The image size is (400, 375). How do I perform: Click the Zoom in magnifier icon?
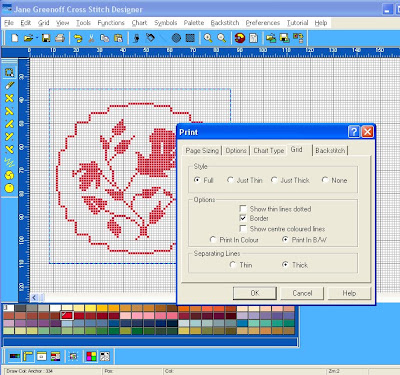pos(208,38)
